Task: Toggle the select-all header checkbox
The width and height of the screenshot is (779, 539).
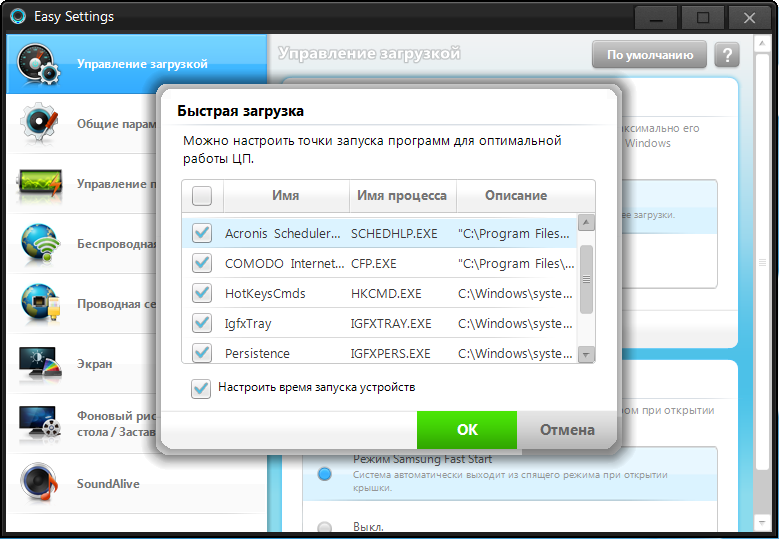Action: tap(202, 195)
